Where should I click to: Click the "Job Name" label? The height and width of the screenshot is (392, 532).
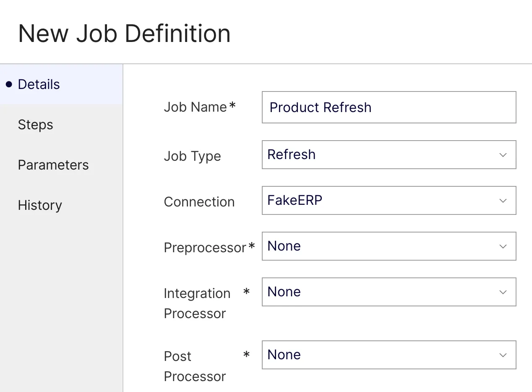(196, 107)
